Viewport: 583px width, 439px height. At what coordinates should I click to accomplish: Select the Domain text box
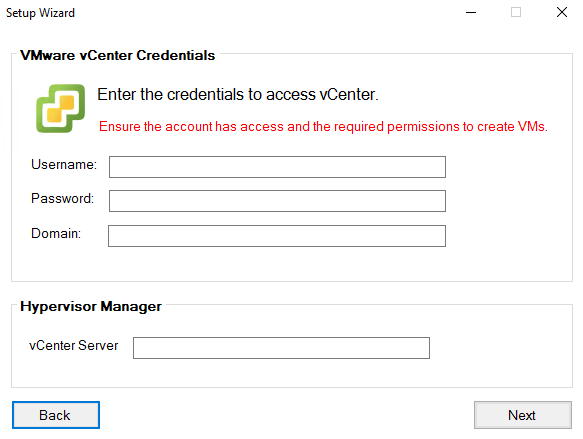pos(277,236)
